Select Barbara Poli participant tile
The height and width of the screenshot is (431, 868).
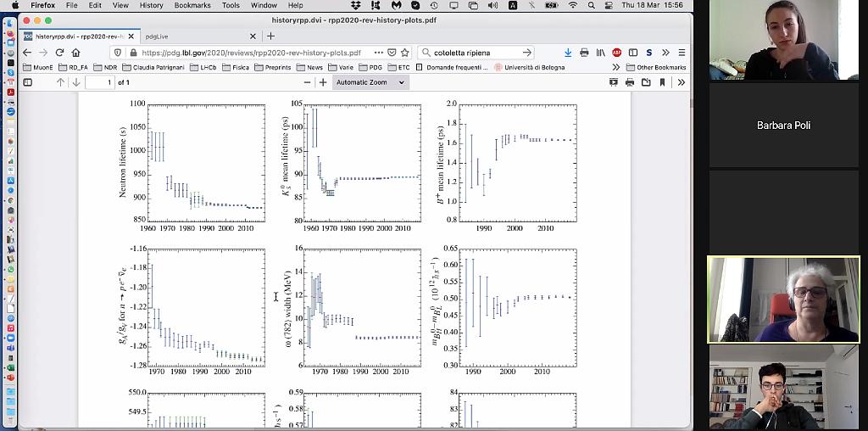tap(783, 126)
